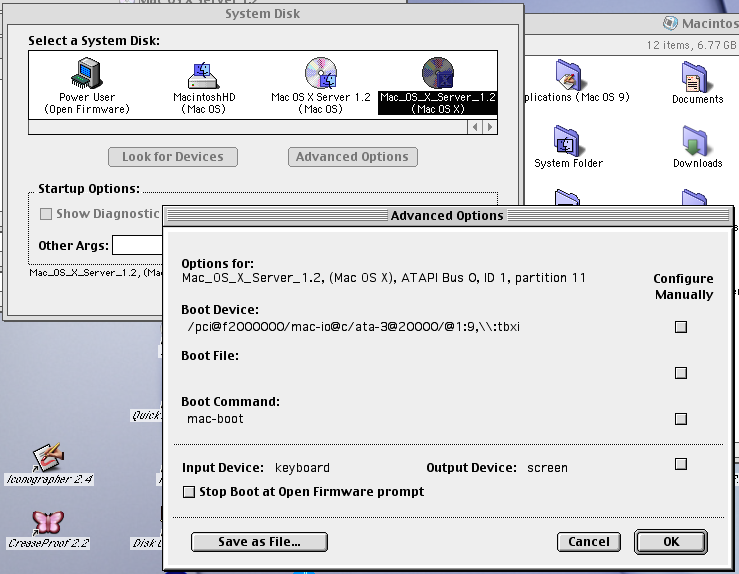This screenshot has width=739, height=574.
Task: Open the Applications (Mac OS 9) folder
Action: pyautogui.click(x=567, y=78)
